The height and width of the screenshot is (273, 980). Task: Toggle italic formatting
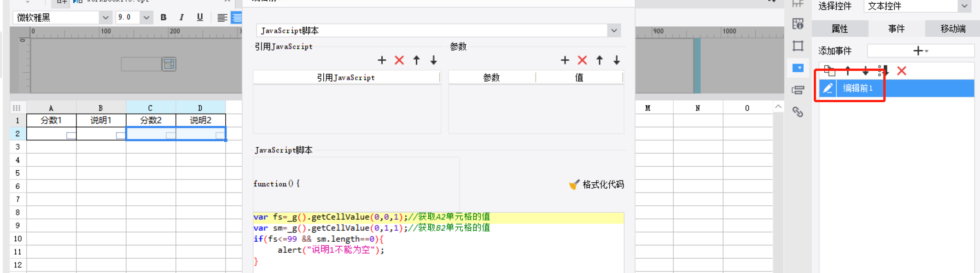pos(181,17)
